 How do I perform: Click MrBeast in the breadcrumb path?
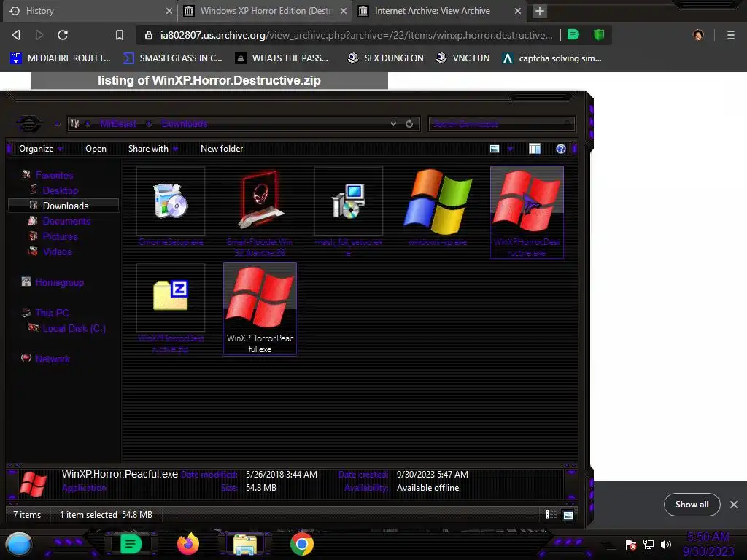coord(118,124)
